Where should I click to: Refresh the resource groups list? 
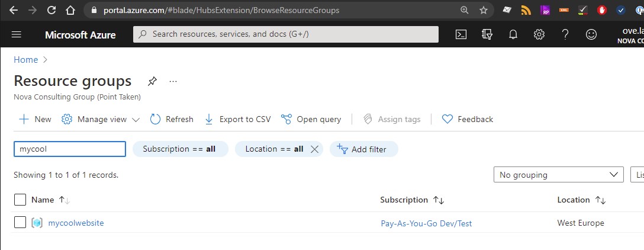172,119
